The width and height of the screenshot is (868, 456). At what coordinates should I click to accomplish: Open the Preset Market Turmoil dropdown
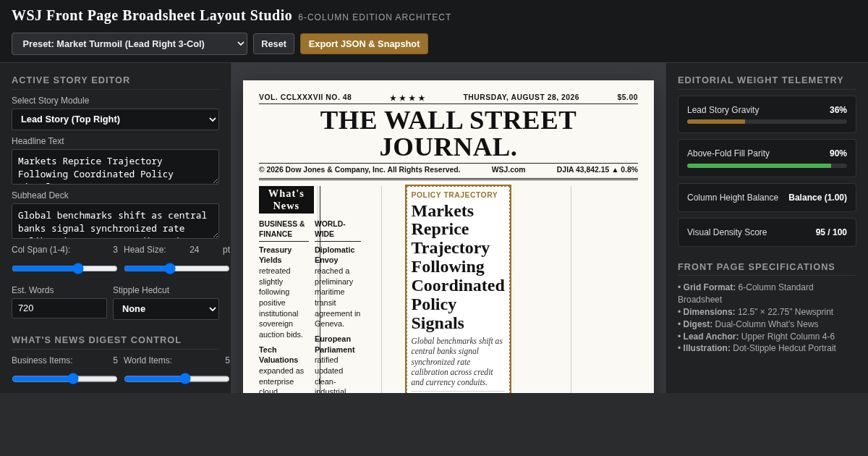point(129,43)
